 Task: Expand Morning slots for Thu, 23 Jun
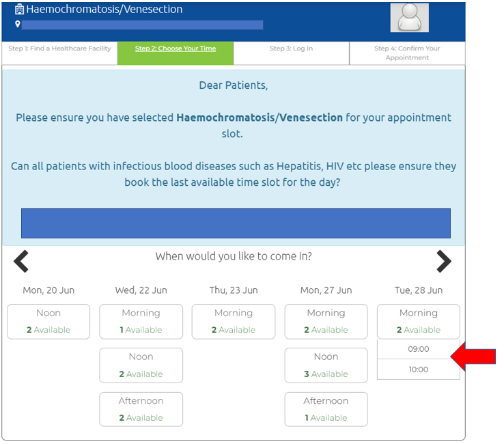coord(234,321)
